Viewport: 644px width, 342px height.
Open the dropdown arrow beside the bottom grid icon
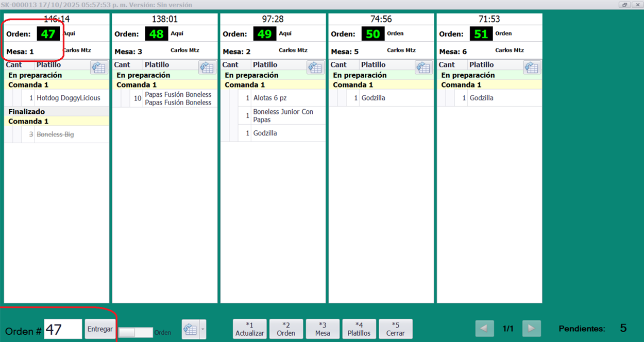tap(202, 330)
